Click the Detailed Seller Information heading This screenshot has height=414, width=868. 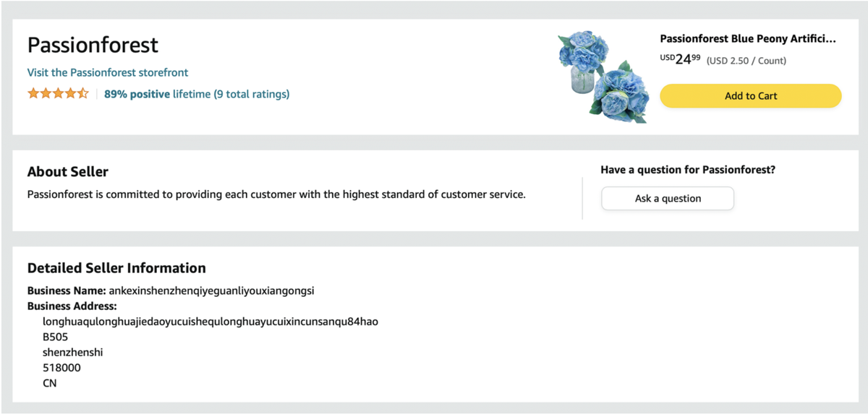(x=116, y=268)
